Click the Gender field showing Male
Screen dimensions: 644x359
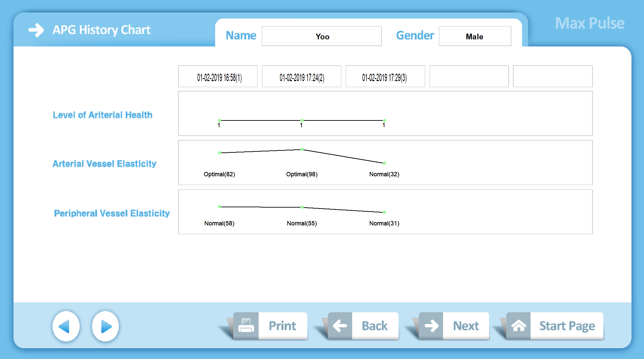pos(475,36)
